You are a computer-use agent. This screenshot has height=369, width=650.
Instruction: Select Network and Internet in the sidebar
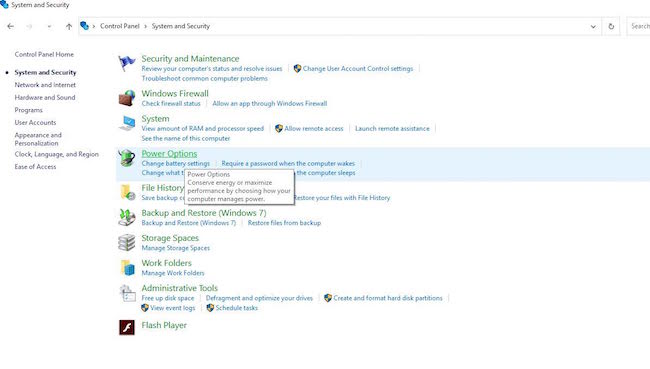tap(45, 85)
